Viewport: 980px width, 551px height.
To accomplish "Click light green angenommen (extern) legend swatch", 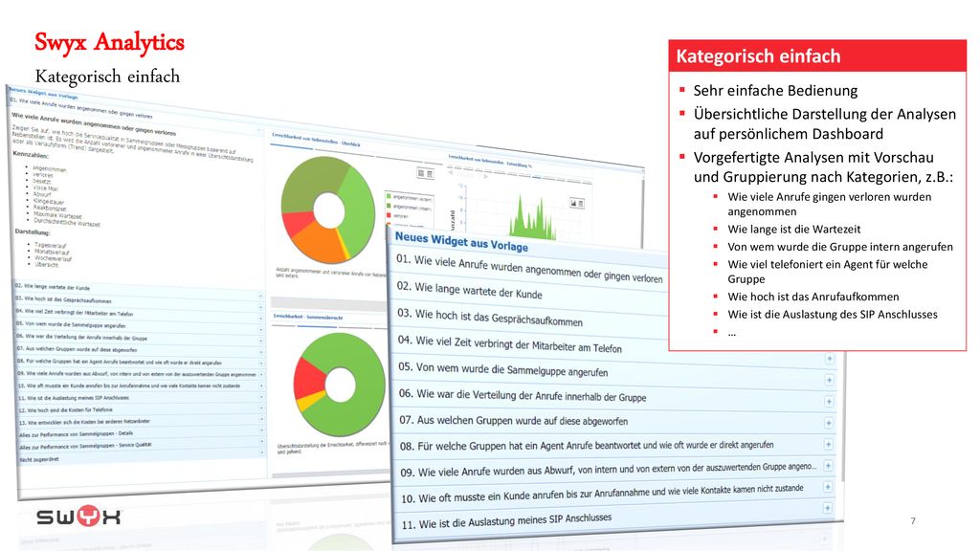I will tap(389, 196).
